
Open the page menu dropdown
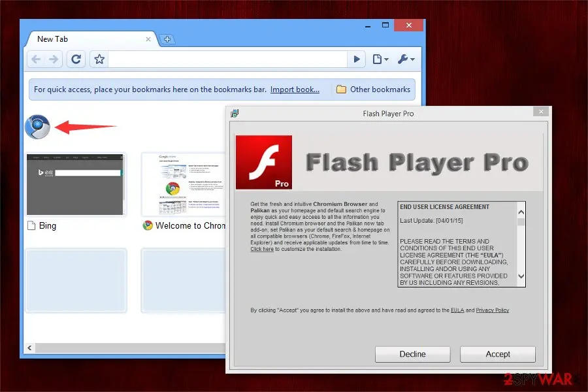[x=380, y=59]
